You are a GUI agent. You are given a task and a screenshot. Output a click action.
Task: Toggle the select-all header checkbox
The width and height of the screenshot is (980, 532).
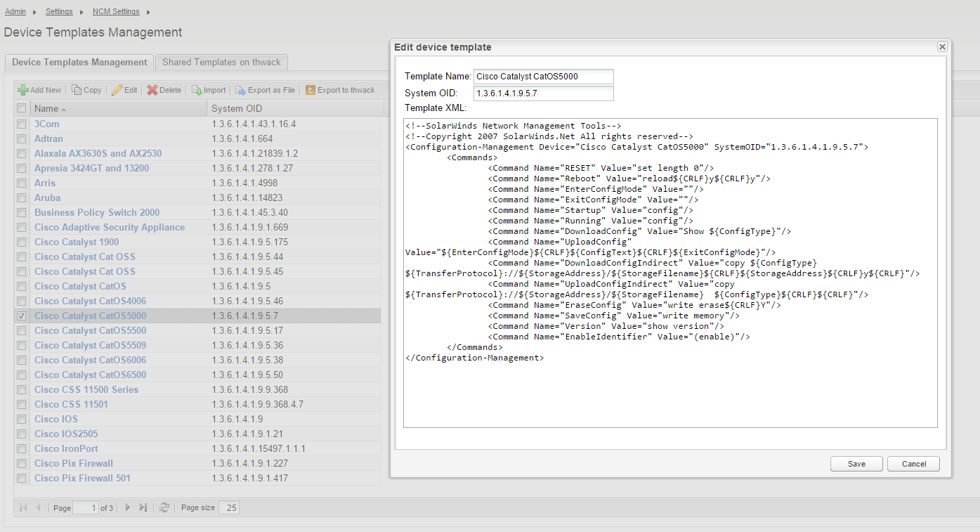click(22, 108)
